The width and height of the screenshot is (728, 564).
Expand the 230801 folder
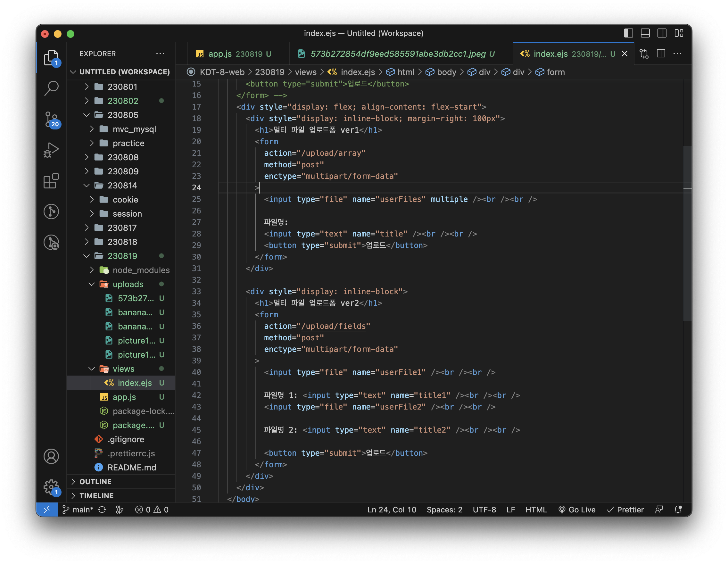(120, 87)
